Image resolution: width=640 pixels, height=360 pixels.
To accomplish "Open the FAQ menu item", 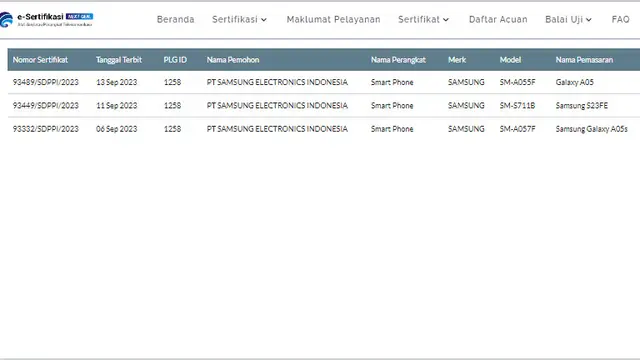I will click(x=620, y=20).
